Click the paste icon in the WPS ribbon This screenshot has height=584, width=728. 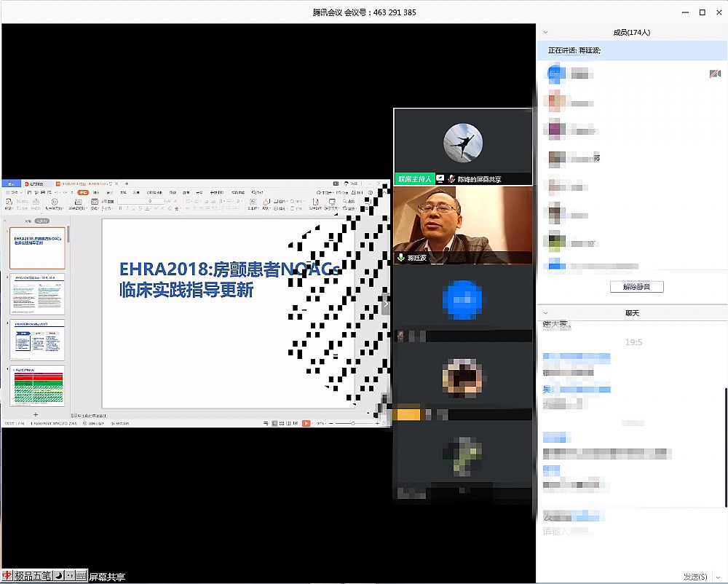pos(8,202)
